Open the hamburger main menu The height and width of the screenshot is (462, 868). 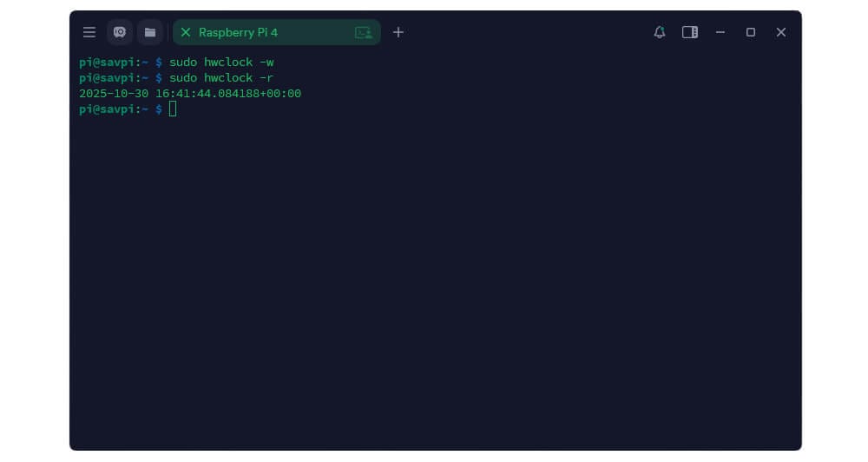89,32
